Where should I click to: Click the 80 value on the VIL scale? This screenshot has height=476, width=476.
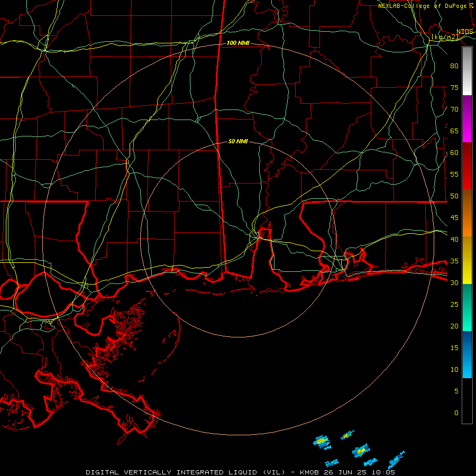point(454,66)
